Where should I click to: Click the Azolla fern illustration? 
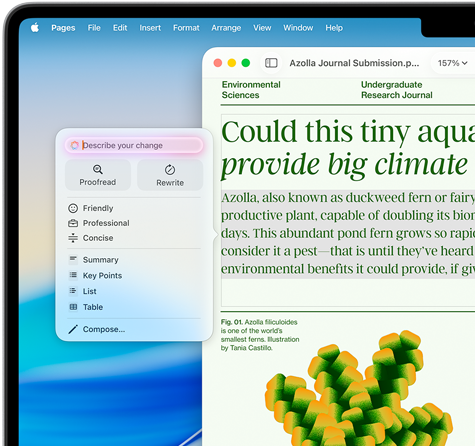pos(358,388)
